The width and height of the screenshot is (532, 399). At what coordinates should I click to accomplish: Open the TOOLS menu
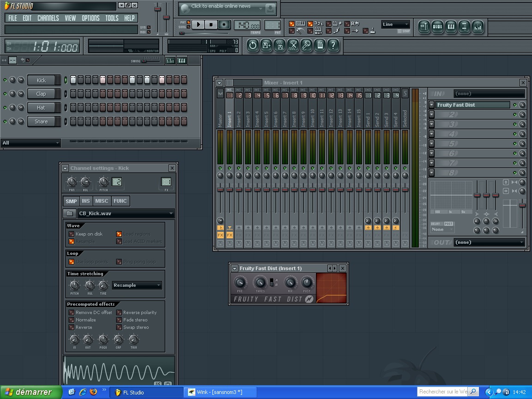[112, 18]
